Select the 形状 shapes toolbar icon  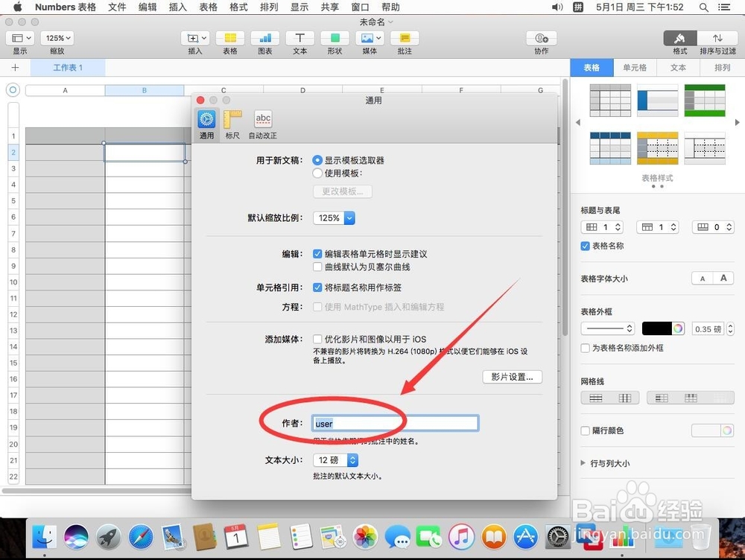tap(335, 38)
